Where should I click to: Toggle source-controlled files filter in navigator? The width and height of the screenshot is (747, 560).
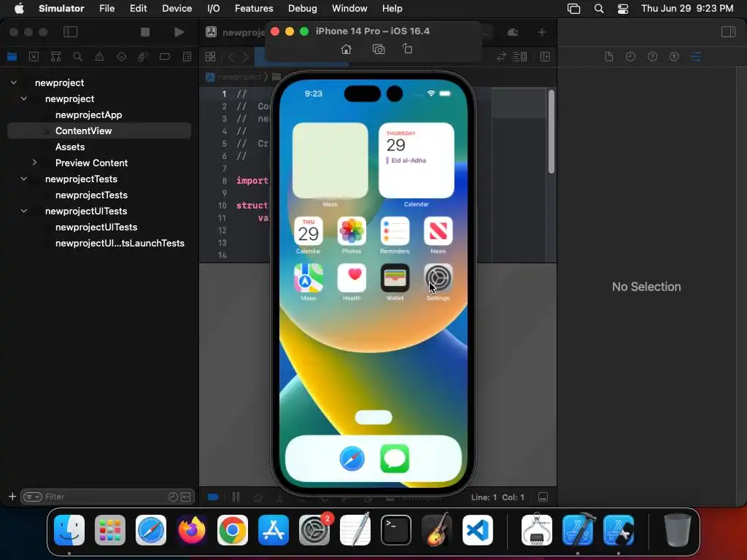pos(186,497)
